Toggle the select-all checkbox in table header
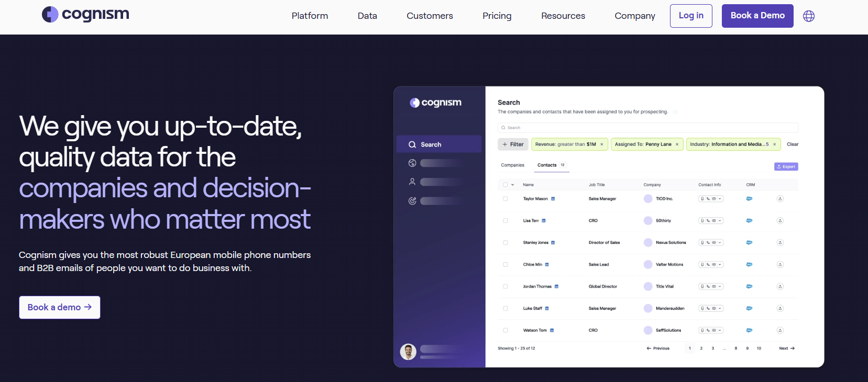868x382 pixels. tap(506, 185)
